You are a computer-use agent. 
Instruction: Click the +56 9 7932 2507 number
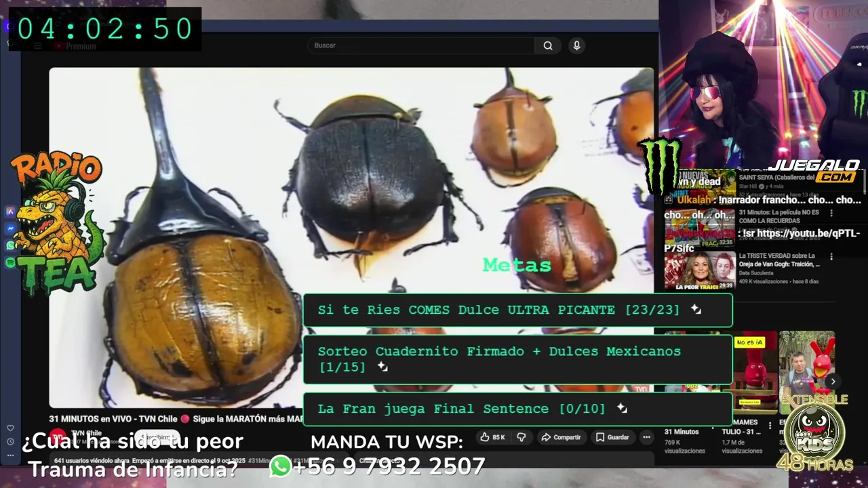389,466
